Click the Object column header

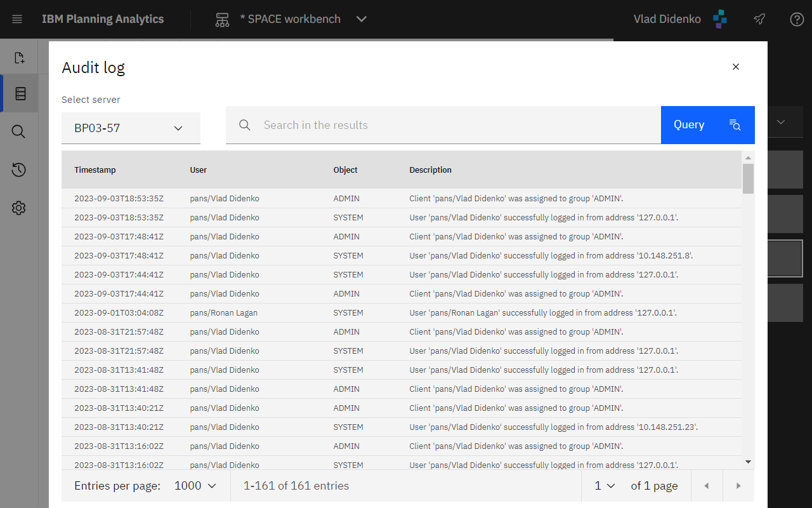click(x=346, y=170)
